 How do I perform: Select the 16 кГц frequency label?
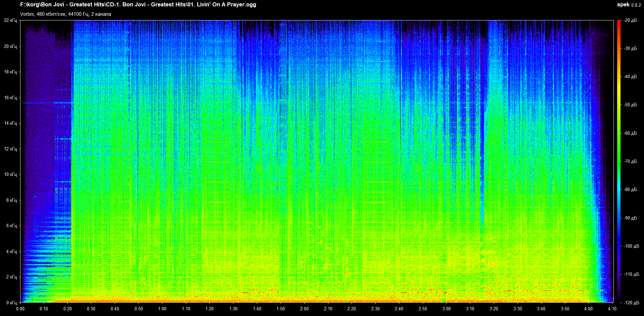10,98
